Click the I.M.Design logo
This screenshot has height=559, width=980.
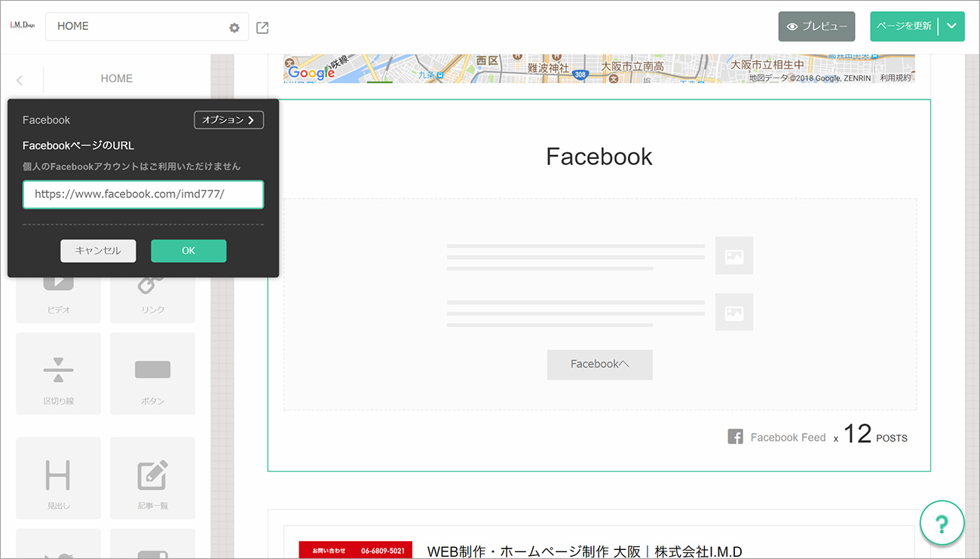[x=23, y=25]
